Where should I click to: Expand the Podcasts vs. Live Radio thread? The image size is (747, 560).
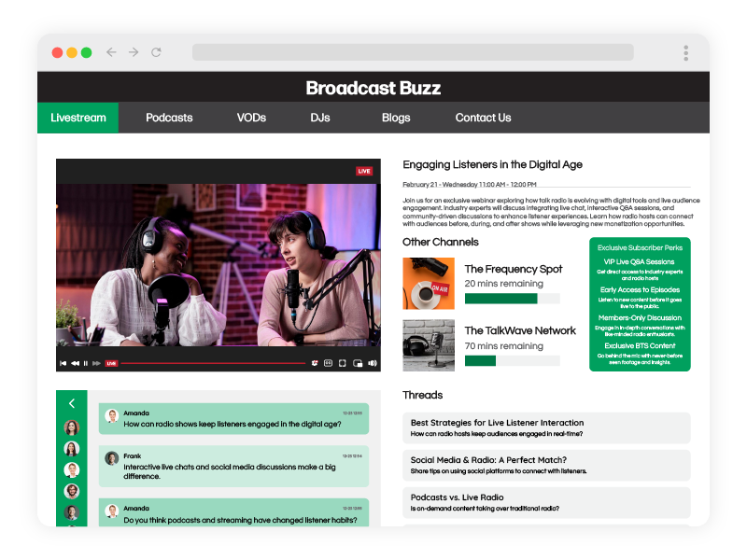coord(545,502)
